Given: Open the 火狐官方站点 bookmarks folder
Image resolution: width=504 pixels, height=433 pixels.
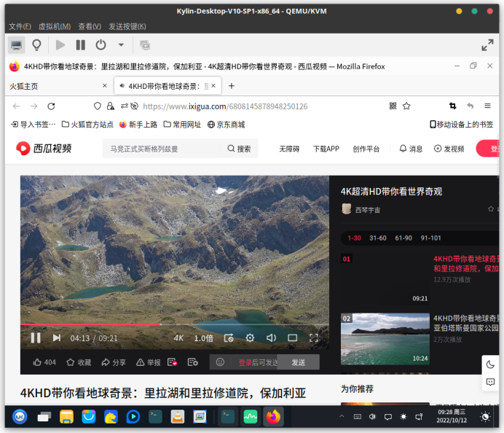Looking at the screenshot, I should point(87,125).
